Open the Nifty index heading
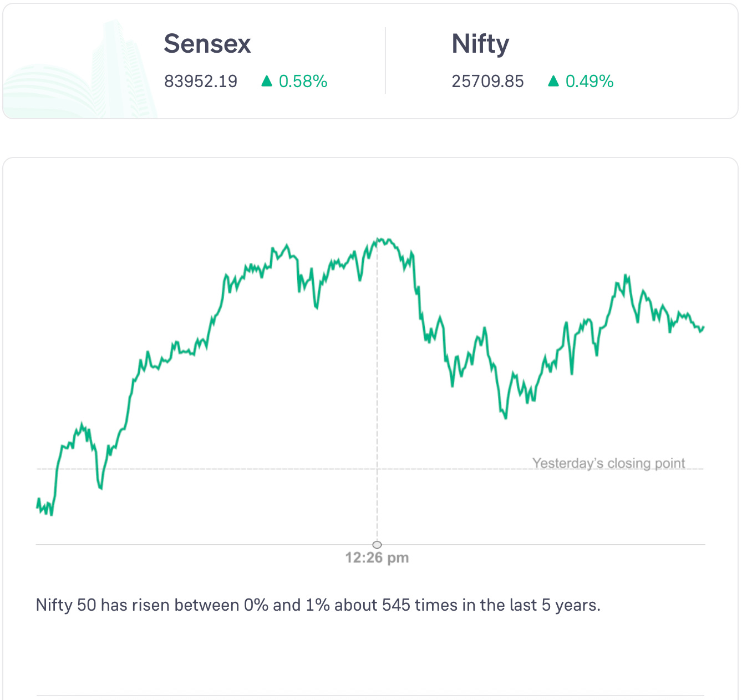The image size is (742, 700). click(x=480, y=44)
